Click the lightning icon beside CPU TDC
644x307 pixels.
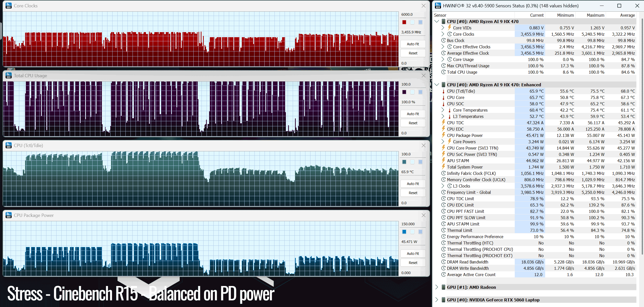443,122
